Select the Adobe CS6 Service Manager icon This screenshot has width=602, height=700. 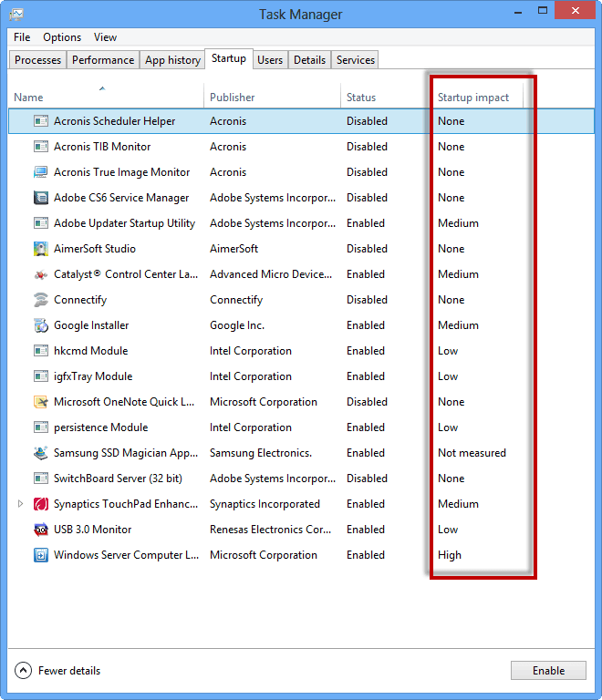tap(41, 197)
